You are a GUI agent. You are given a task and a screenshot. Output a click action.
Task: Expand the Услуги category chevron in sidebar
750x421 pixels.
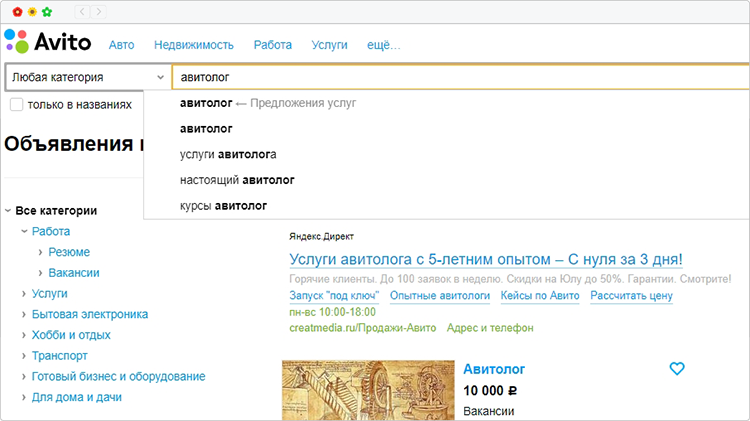click(x=24, y=293)
